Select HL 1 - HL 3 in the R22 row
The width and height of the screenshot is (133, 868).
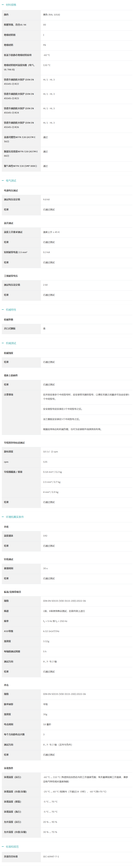49,80
